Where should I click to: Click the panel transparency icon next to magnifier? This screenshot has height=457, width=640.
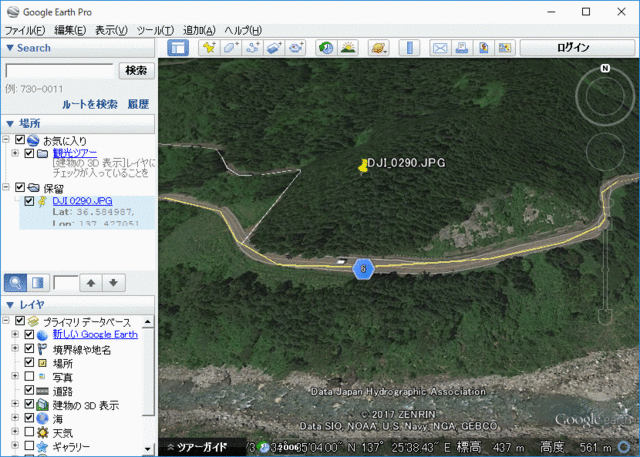(x=38, y=282)
